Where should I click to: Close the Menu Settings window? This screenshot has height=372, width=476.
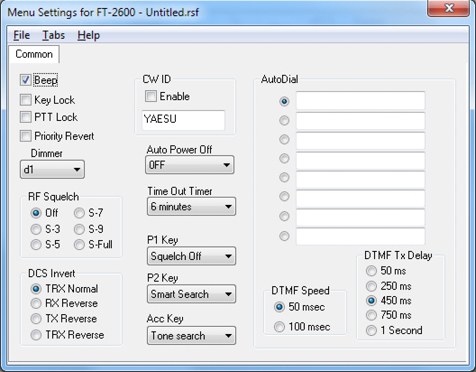pos(449,8)
